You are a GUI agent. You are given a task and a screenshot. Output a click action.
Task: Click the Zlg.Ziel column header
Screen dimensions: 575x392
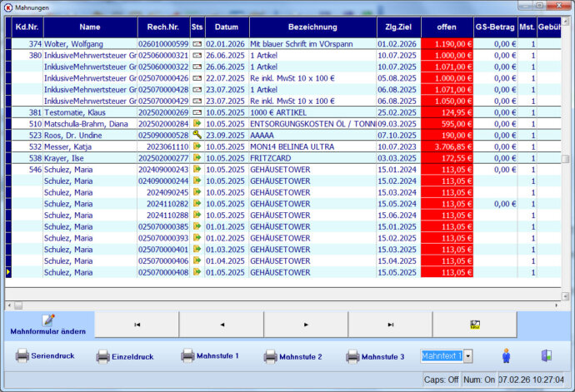(x=397, y=27)
